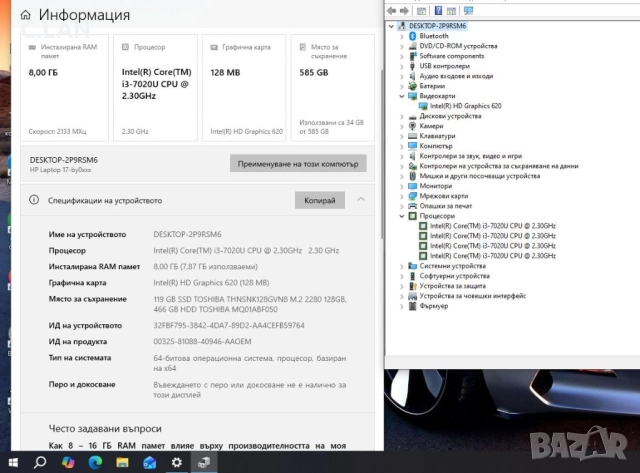
Task: Click the Копирай button
Action: [x=320, y=200]
